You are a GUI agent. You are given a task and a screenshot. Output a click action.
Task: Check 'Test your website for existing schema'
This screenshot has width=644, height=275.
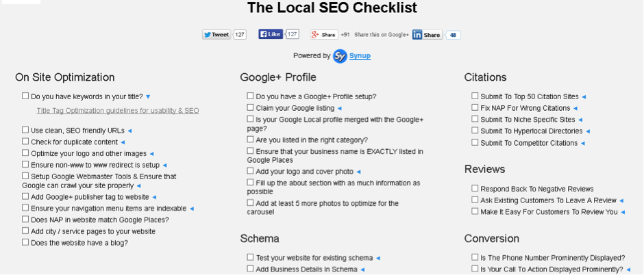[250, 257]
